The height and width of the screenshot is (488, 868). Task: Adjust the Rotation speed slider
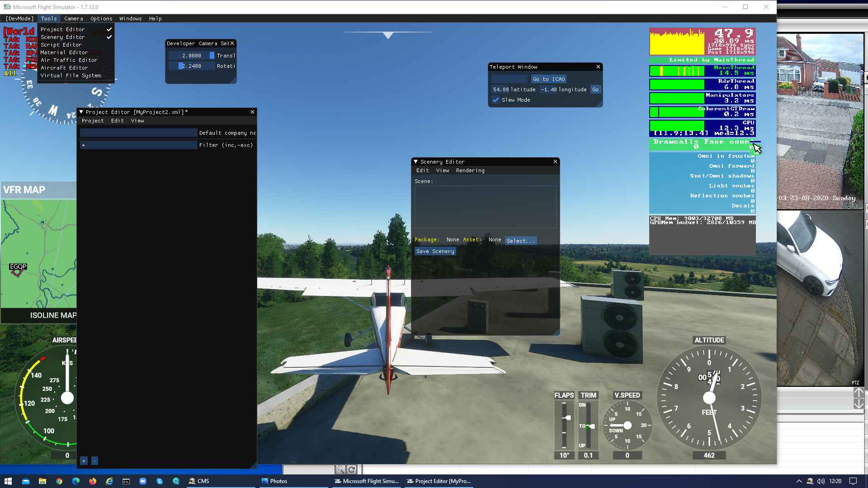pos(192,66)
